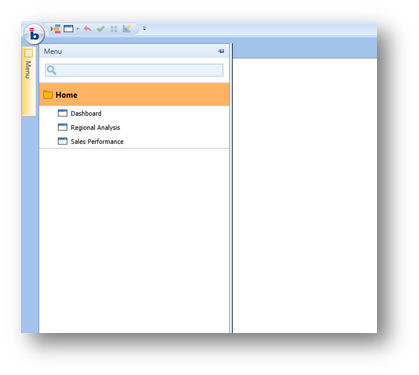Click the colored bars menu toolbar icon
Viewport: 419px width, 375px height.
click(55, 29)
